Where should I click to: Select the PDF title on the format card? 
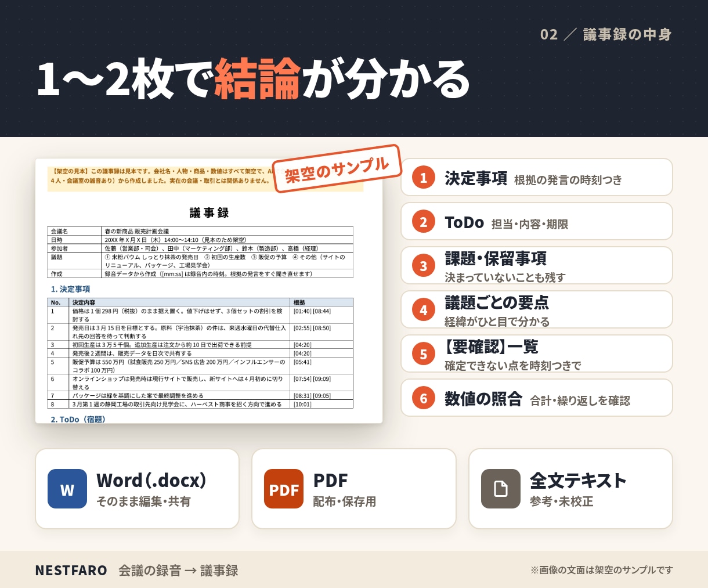coord(330,481)
